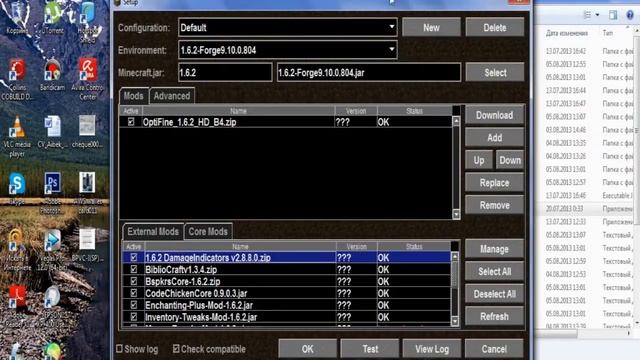Enable the Show log checkbox
The height and width of the screenshot is (360, 640).
click(119, 349)
